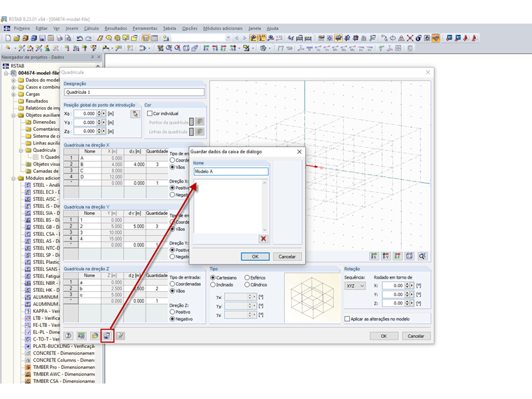Click the Vy shear force results icon
The image size is (532, 399).
pyautogui.click(x=318, y=48)
